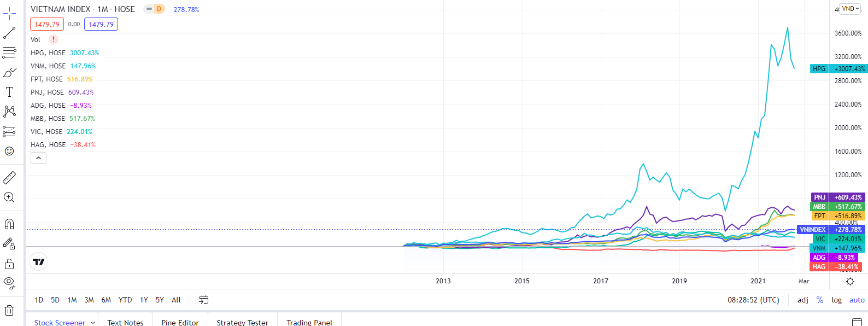The width and height of the screenshot is (868, 326).
Task: Click the blue 1479.79 price box
Action: (x=101, y=24)
